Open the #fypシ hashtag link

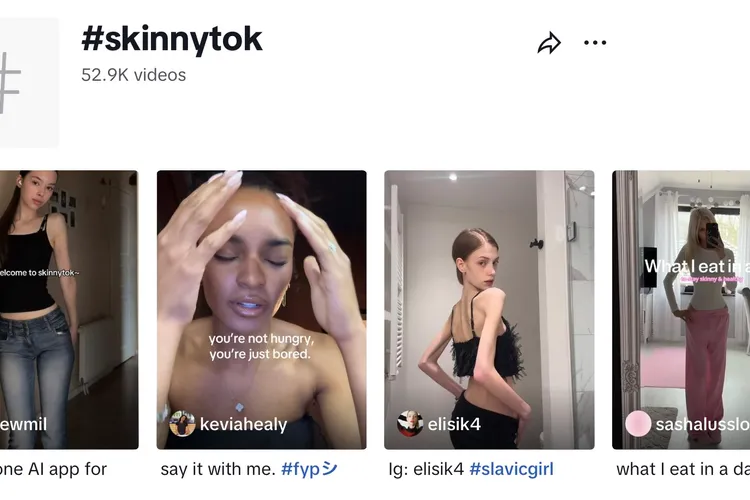pyautogui.click(x=309, y=469)
